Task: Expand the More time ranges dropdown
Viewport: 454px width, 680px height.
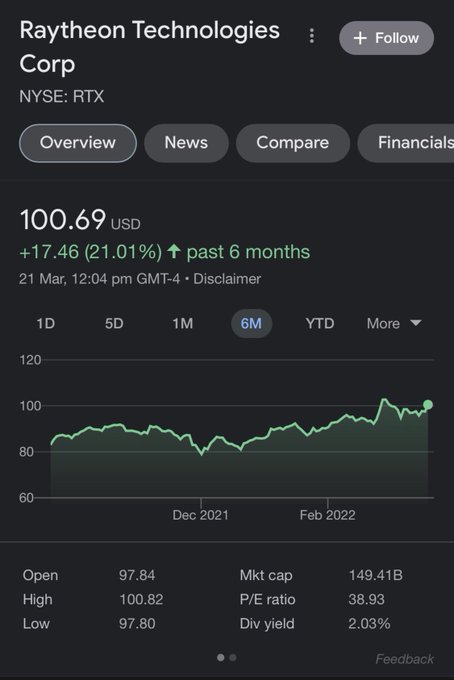Action: (x=394, y=324)
